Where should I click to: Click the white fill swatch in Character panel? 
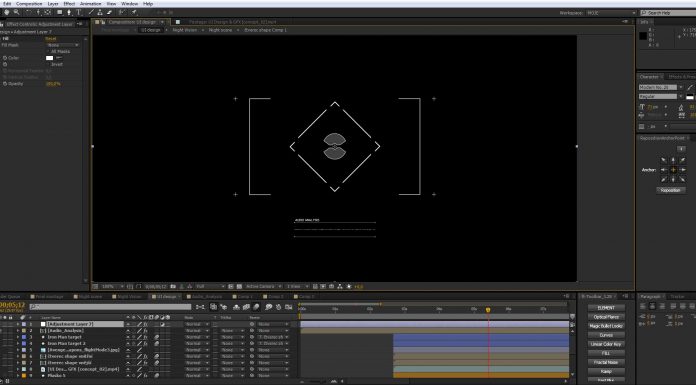[689, 97]
